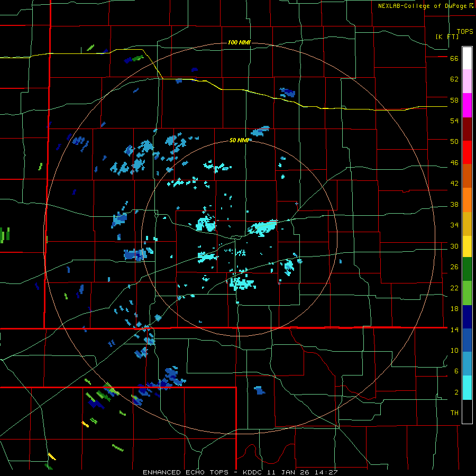The image size is (476, 476).
Task: Click the 50 legend value
Action: click(x=454, y=142)
